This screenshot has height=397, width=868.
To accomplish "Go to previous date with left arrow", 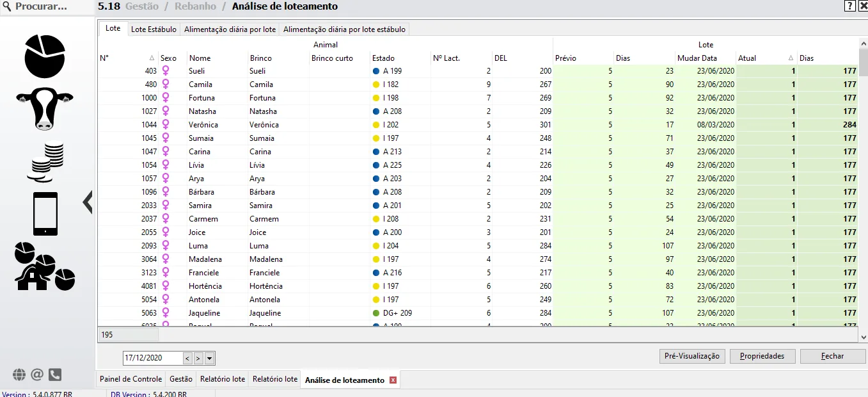I will [x=187, y=358].
